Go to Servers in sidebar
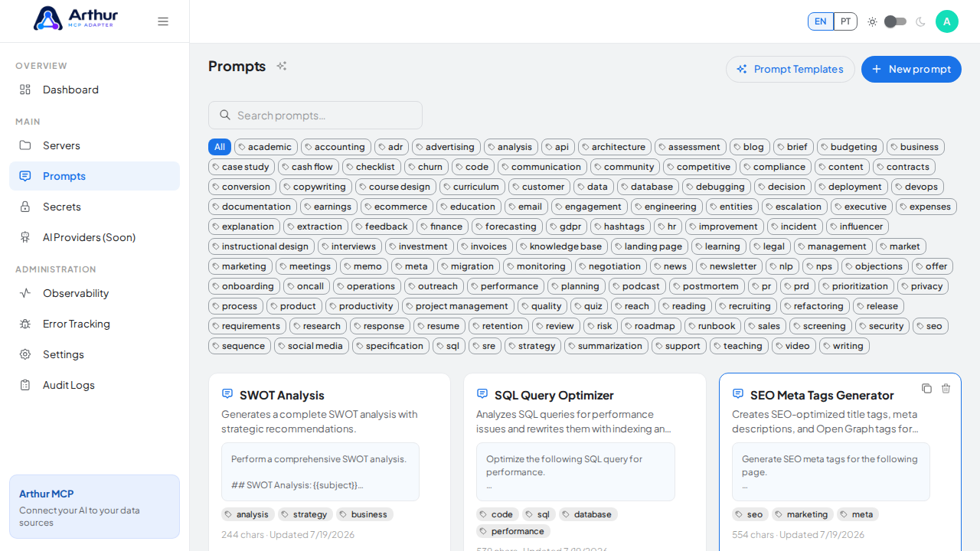 tap(94, 145)
